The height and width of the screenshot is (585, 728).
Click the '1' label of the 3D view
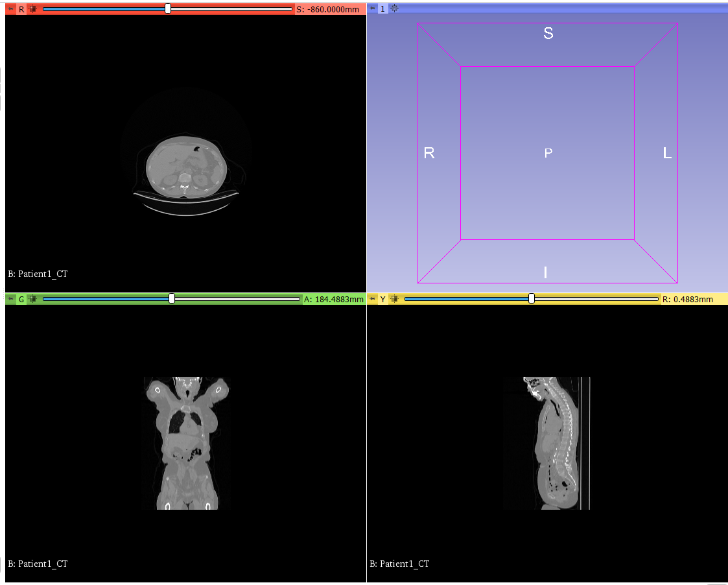tap(382, 9)
